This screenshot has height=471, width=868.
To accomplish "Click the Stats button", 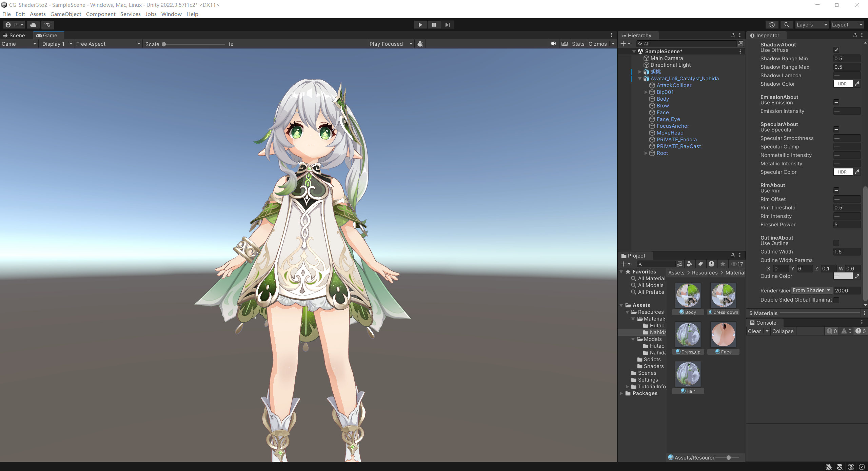I will pos(578,44).
